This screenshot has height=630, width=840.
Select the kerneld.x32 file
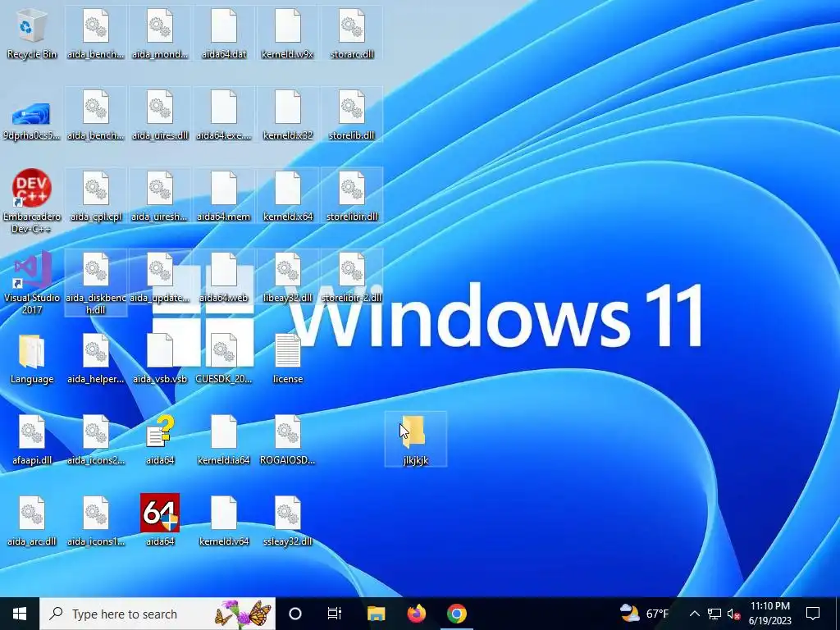[288, 115]
